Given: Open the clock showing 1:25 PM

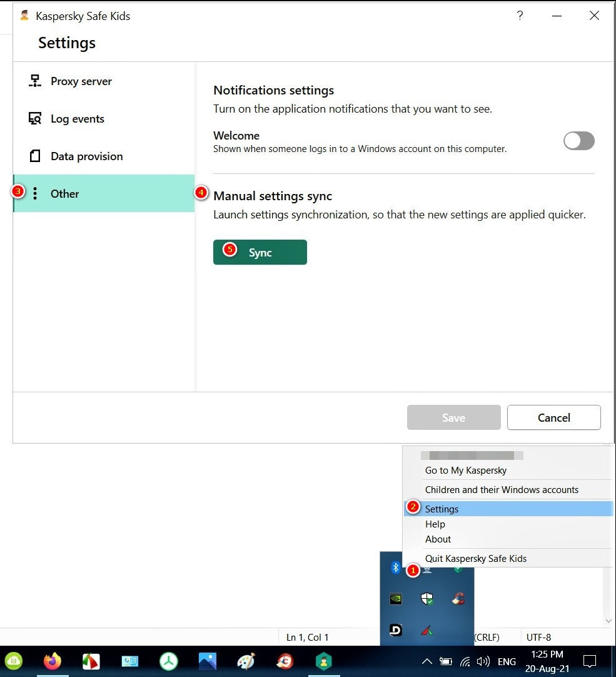Looking at the screenshot, I should [547, 661].
